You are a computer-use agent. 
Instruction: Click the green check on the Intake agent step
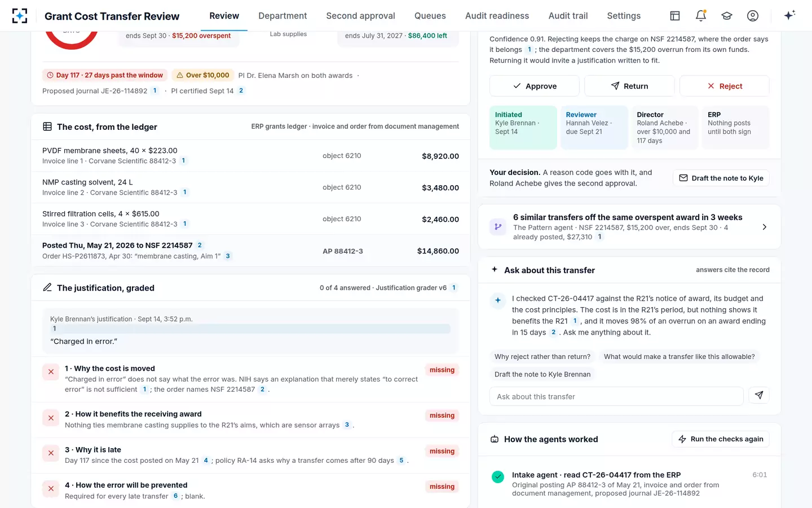(498, 477)
